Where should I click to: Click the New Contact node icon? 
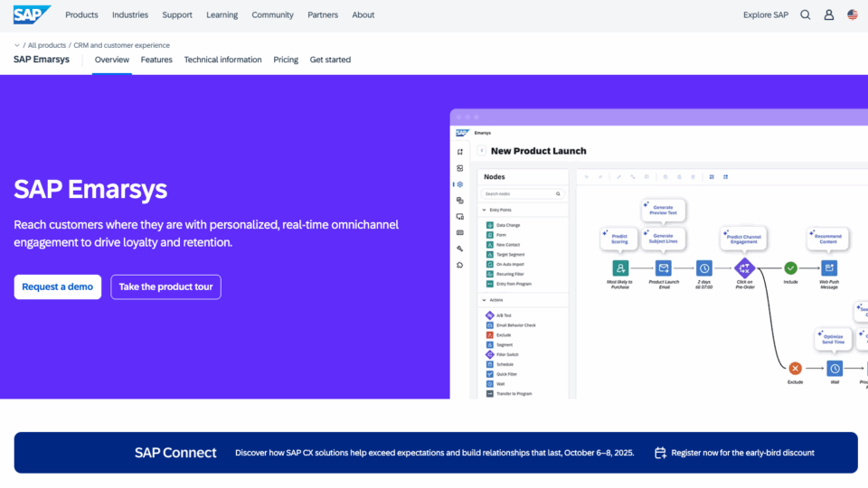490,245
